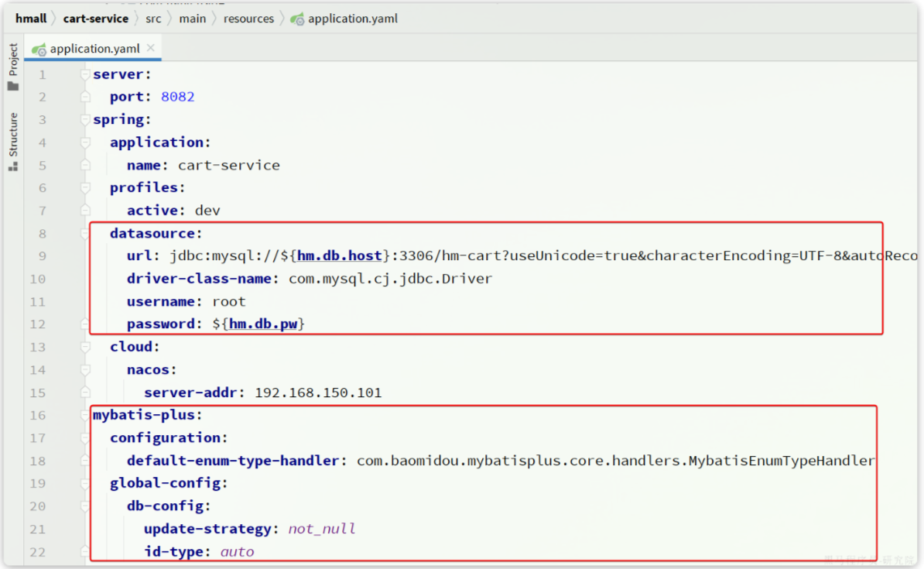Close the application.yaml editor tab
The height and width of the screenshot is (569, 924).
point(151,48)
